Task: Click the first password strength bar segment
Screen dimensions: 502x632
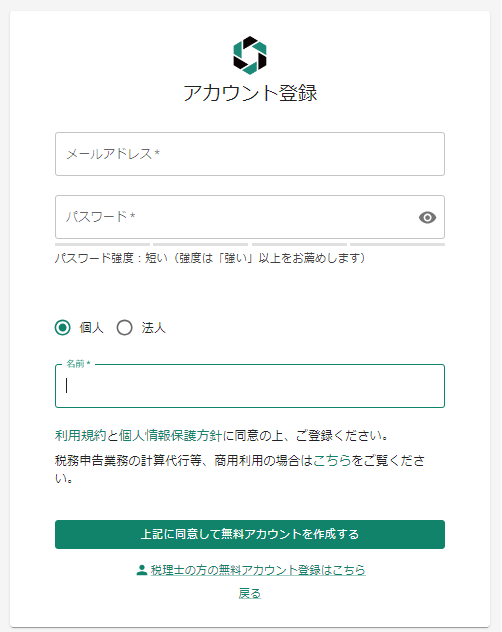Action: pyautogui.click(x=102, y=245)
